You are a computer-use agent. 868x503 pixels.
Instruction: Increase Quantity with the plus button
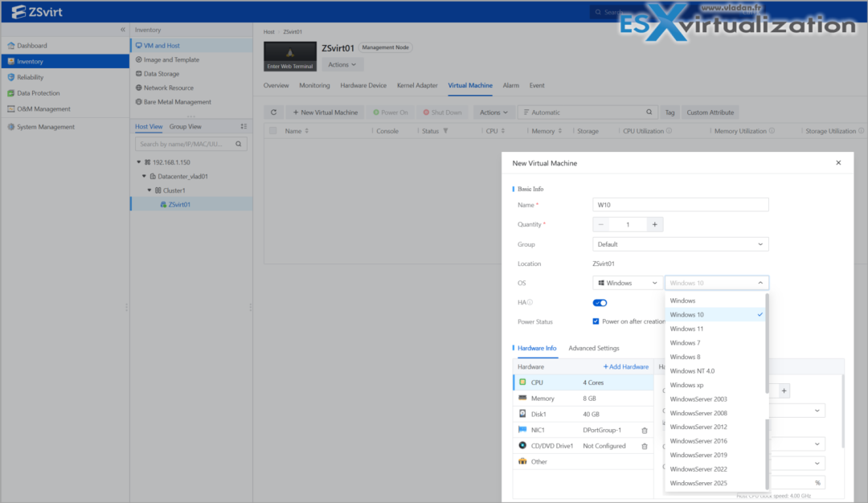(654, 225)
